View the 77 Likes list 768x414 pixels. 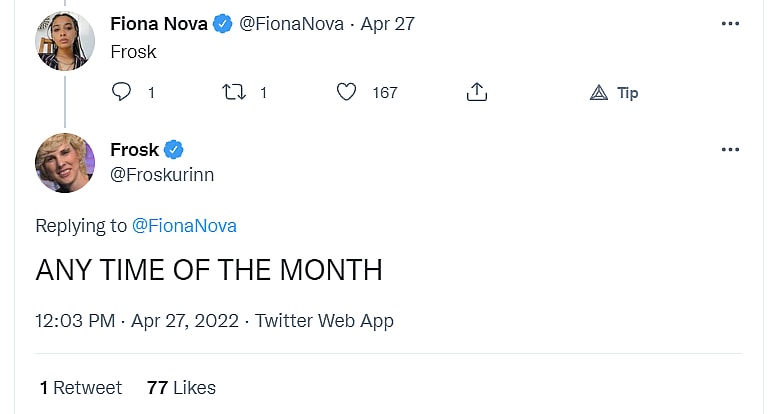click(x=181, y=387)
